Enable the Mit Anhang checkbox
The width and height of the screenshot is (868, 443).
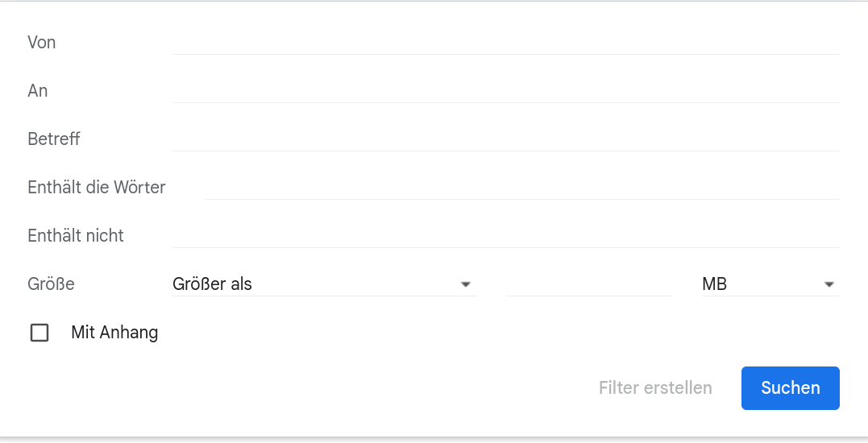39,333
